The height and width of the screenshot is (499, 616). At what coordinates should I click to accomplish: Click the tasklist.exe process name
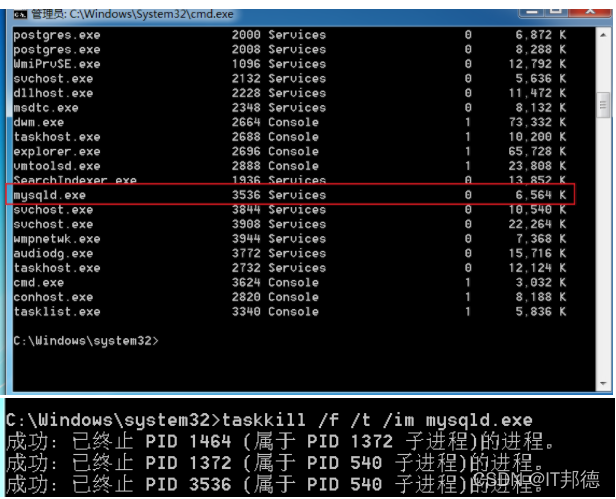pos(57,312)
